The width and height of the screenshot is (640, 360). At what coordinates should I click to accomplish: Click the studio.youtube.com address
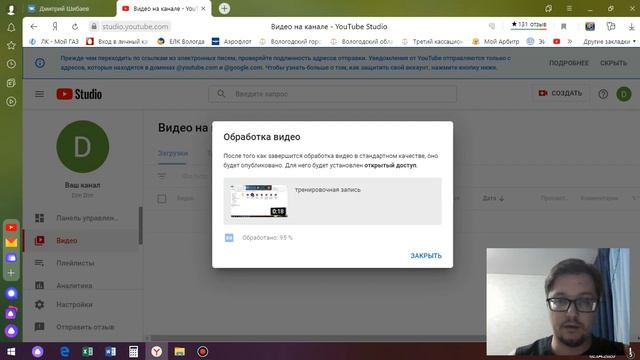point(135,27)
